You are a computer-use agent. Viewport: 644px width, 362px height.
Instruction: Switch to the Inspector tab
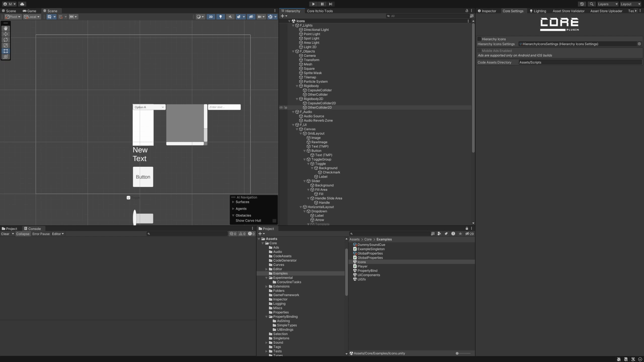point(487,11)
